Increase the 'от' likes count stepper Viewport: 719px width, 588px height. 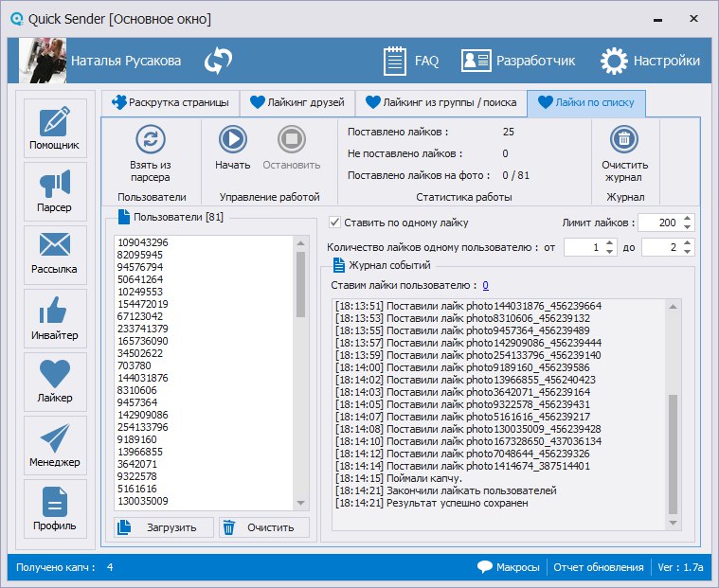pyautogui.click(x=610, y=242)
